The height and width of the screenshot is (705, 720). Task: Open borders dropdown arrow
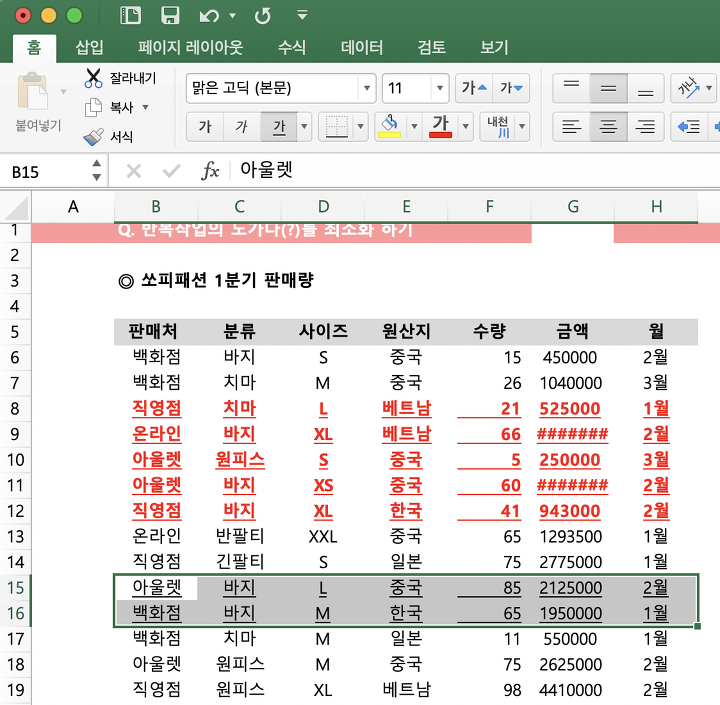pos(360,126)
